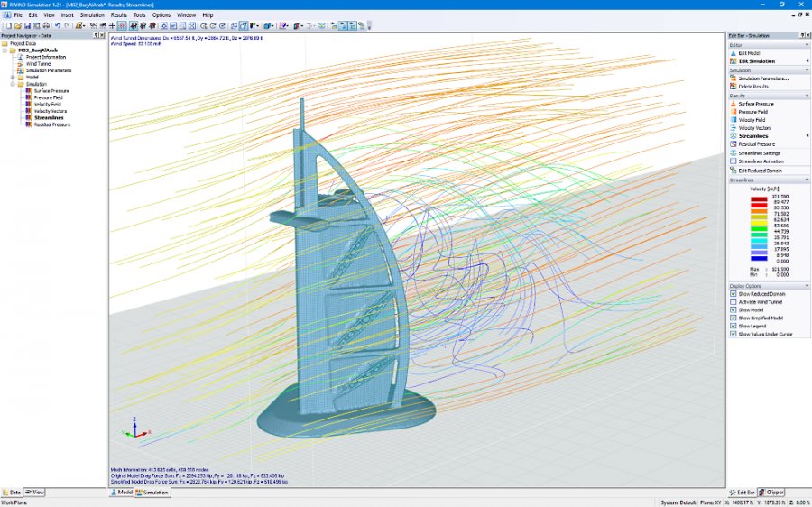Toggle the Show Model checkbox
812x507 pixels.
click(x=734, y=309)
